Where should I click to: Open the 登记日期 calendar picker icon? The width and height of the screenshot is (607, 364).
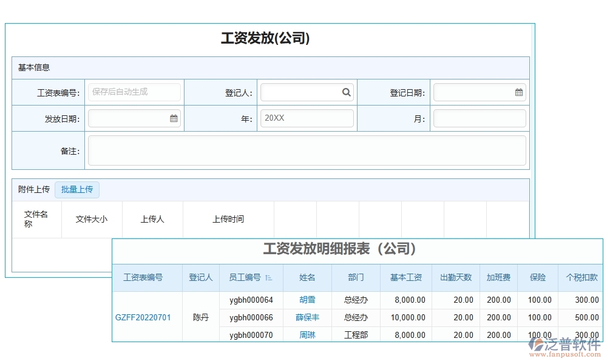pos(519,92)
